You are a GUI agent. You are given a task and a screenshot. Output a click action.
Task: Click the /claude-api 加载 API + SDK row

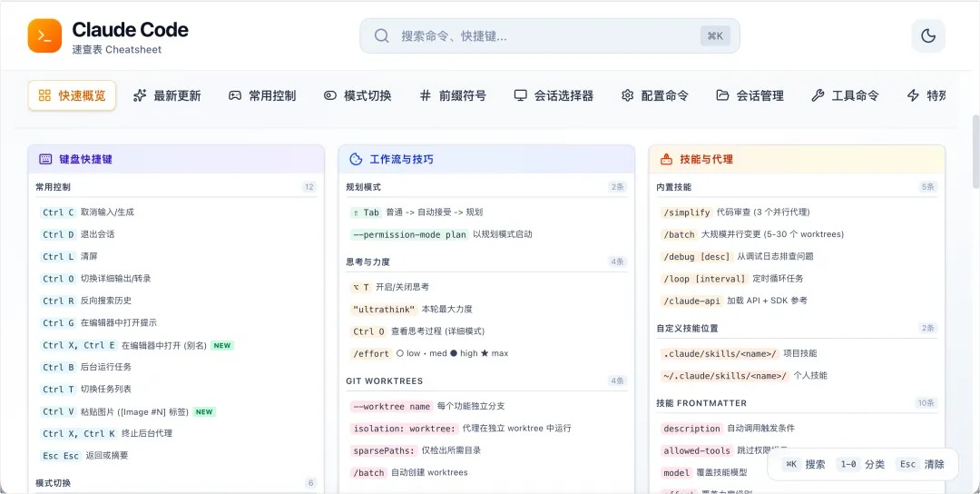[797, 301]
